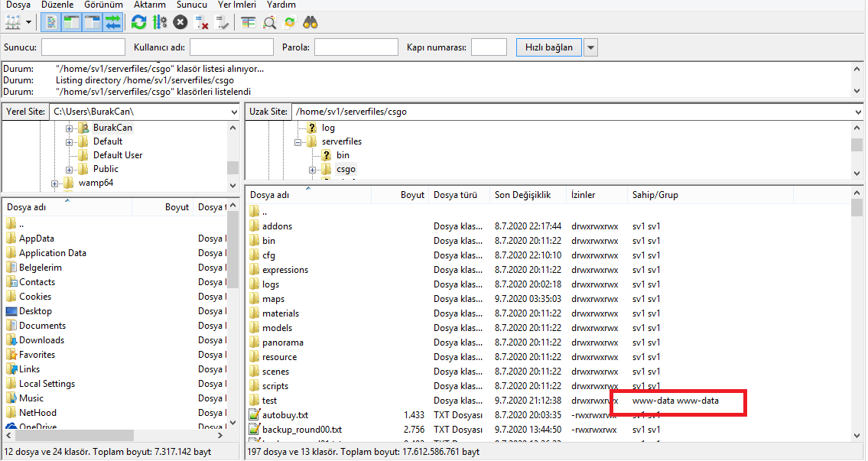Expand the BurakCan tree node

[x=69, y=128]
